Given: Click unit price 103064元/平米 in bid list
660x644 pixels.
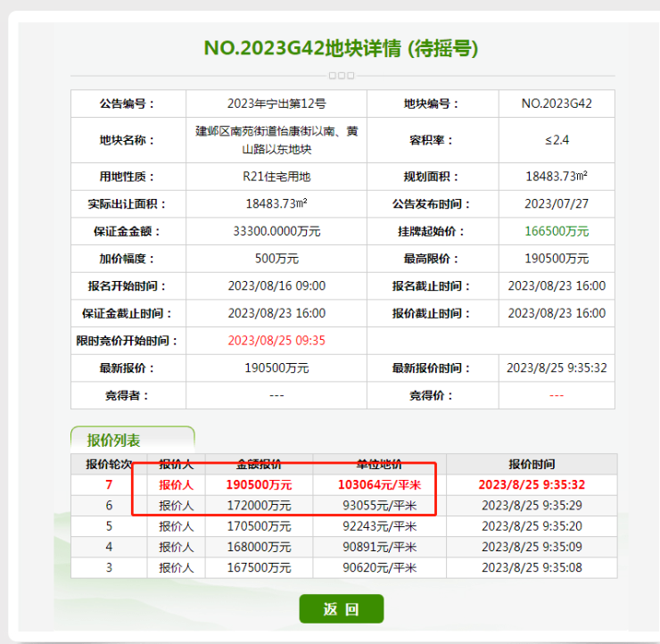Looking at the screenshot, I should click(379, 485).
